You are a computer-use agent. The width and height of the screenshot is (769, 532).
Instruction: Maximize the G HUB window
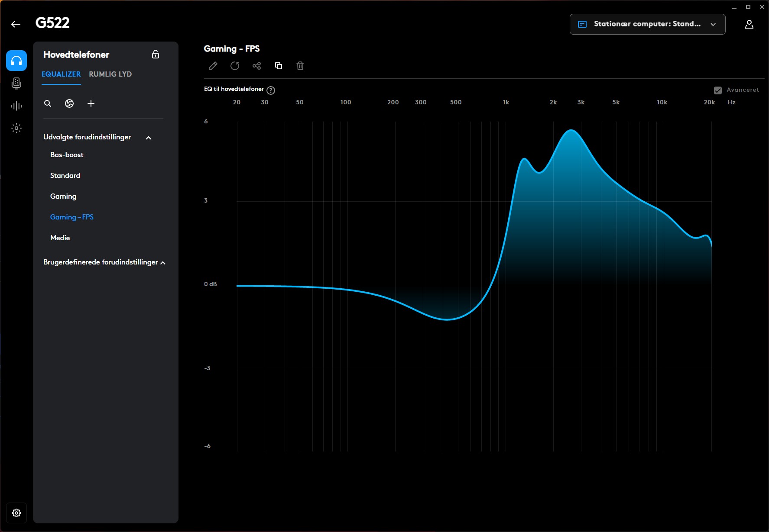[x=748, y=7]
